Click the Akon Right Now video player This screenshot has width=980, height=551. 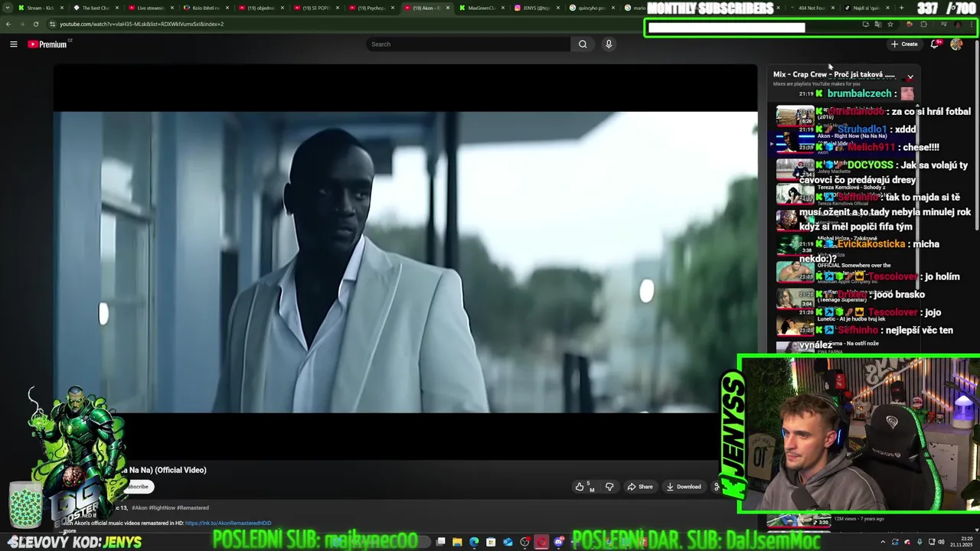(405, 262)
